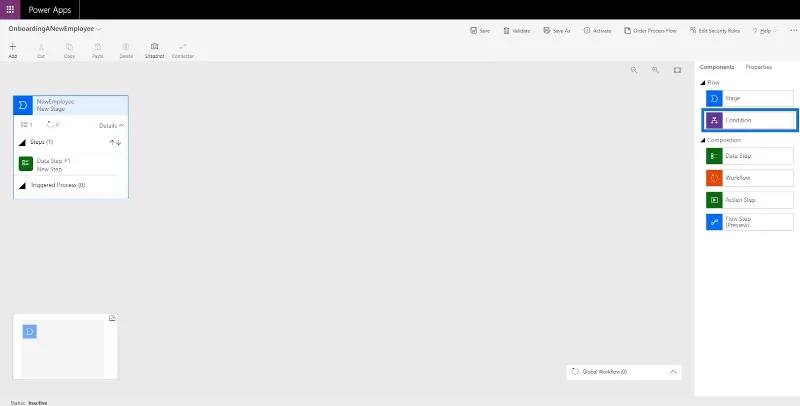Click the blue Stage icon in Components

(714, 98)
